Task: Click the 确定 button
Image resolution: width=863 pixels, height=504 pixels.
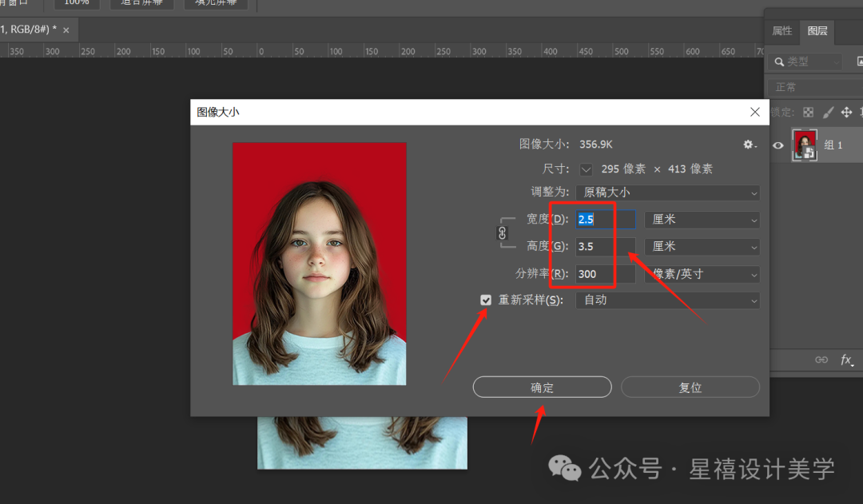Action: [x=542, y=387]
